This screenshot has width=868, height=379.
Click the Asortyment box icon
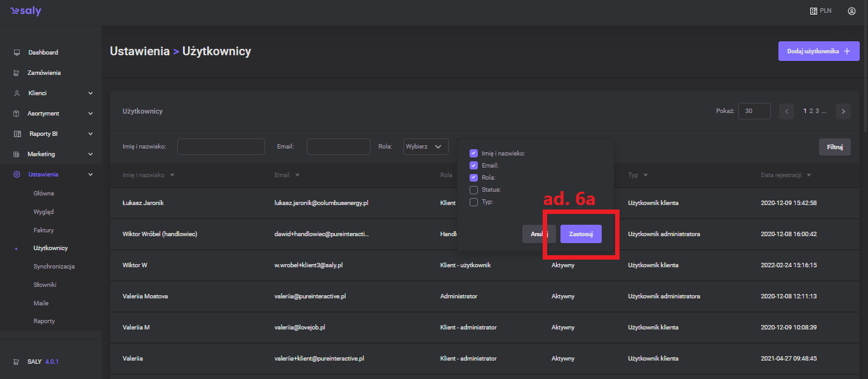(17, 114)
